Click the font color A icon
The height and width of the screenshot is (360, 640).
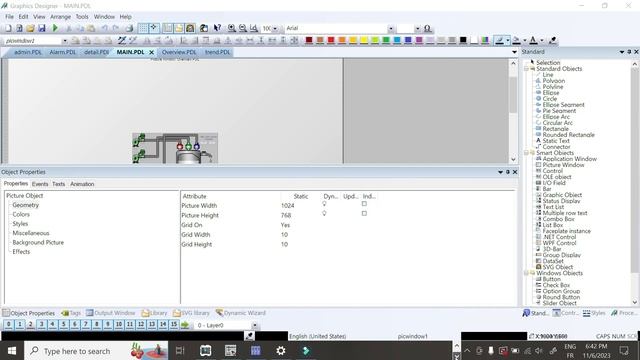coord(533,40)
